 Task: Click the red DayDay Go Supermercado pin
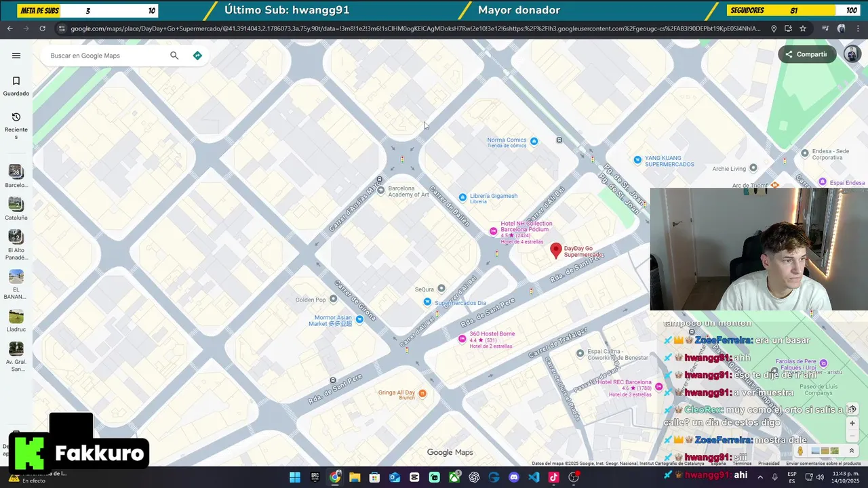click(556, 251)
